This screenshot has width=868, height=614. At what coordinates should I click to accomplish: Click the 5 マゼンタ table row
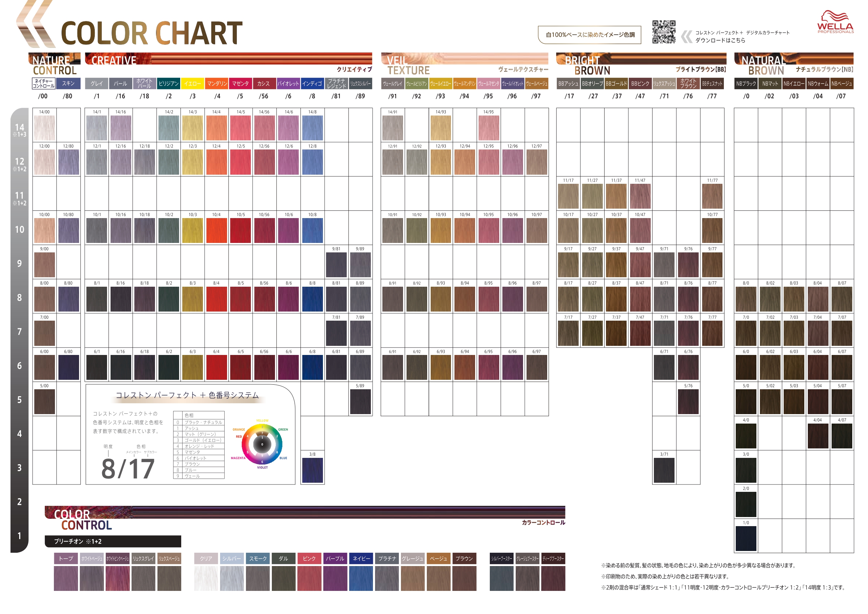pyautogui.click(x=199, y=452)
